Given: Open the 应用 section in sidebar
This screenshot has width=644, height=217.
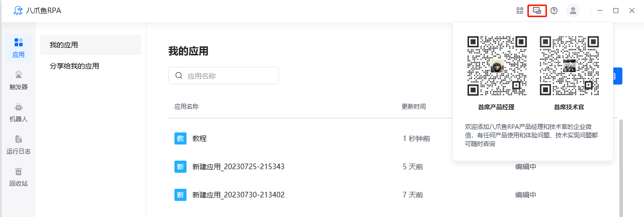Looking at the screenshot, I should 19,48.
